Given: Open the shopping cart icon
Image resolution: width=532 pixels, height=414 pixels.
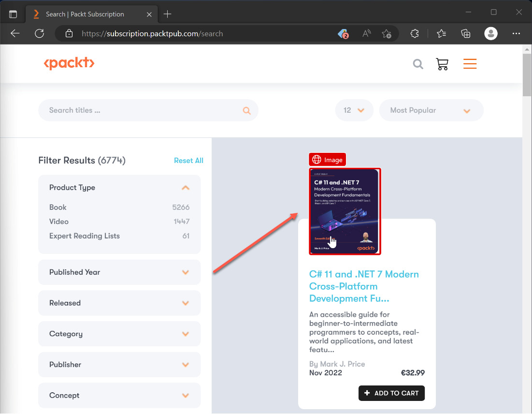Looking at the screenshot, I should click(x=442, y=64).
